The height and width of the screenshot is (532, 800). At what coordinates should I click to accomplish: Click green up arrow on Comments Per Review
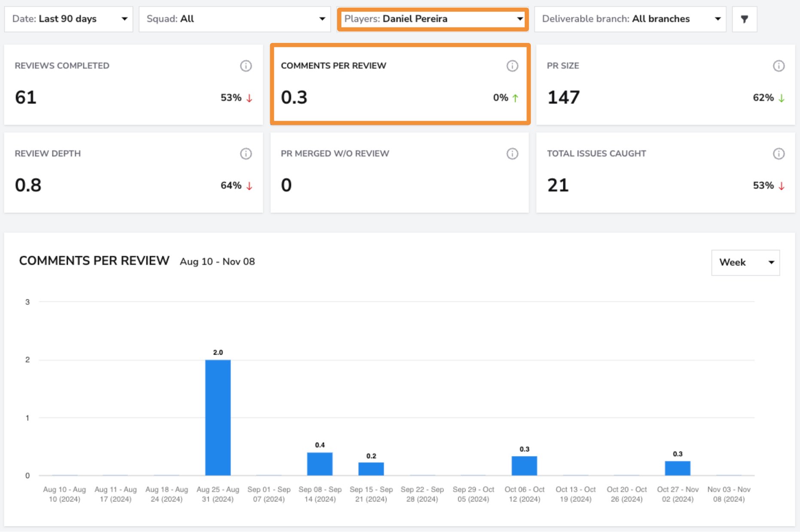coord(515,98)
